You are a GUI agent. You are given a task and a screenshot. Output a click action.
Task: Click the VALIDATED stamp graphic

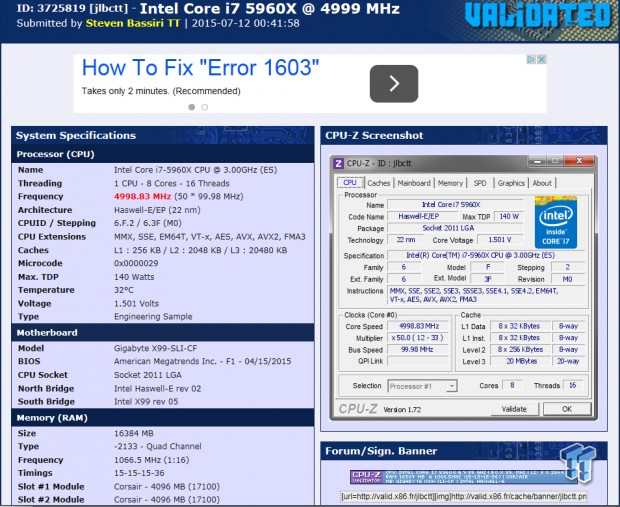537,16
